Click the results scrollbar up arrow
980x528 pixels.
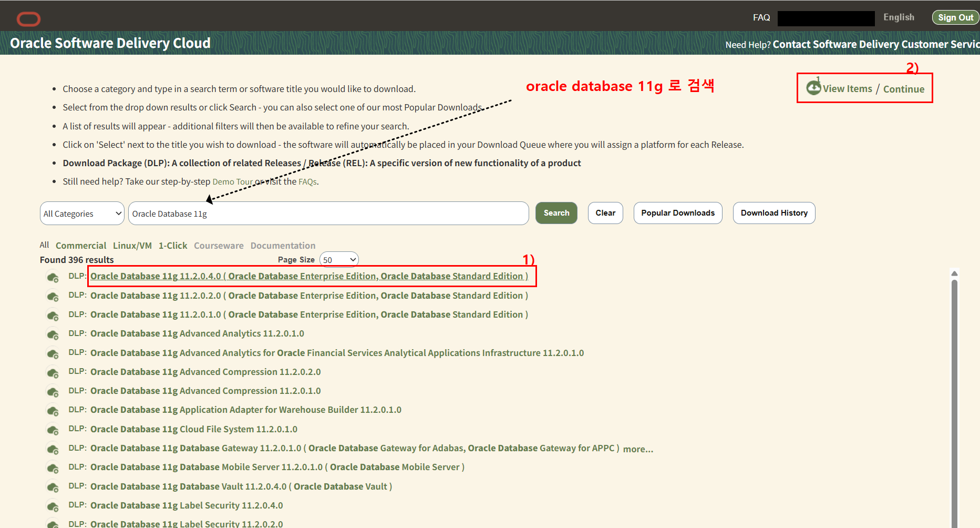tap(954, 273)
